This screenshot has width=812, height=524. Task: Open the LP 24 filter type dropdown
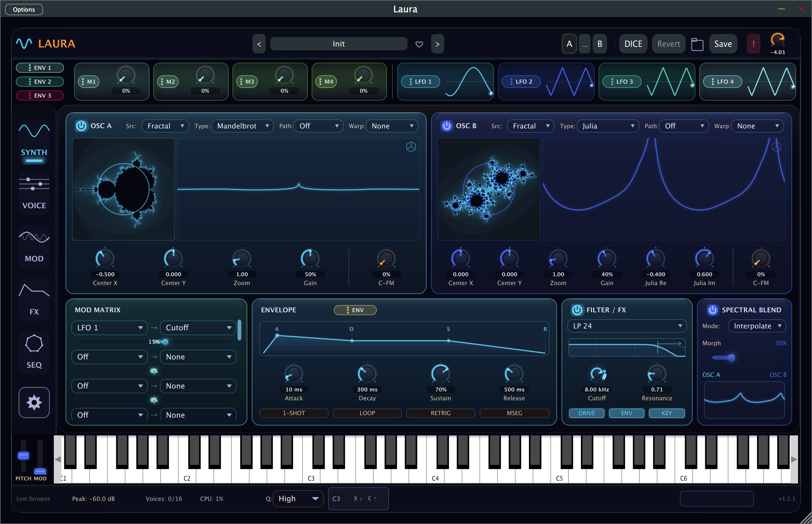[x=627, y=326]
